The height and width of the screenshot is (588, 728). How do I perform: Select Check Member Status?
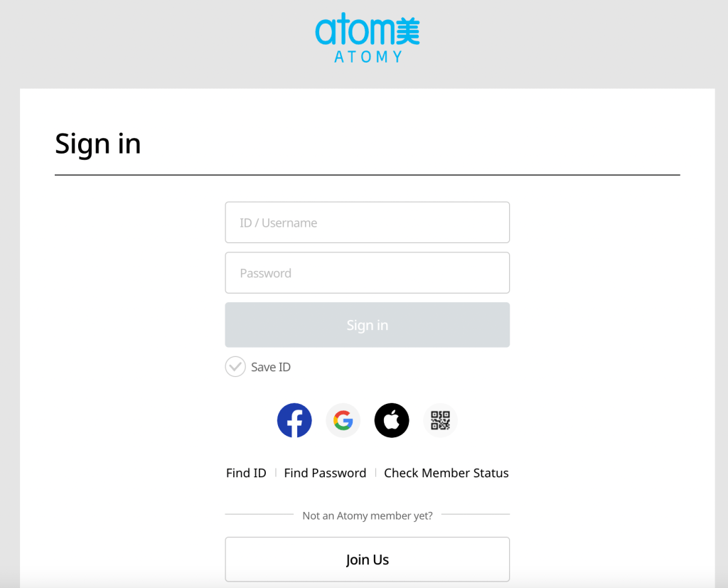tap(446, 472)
